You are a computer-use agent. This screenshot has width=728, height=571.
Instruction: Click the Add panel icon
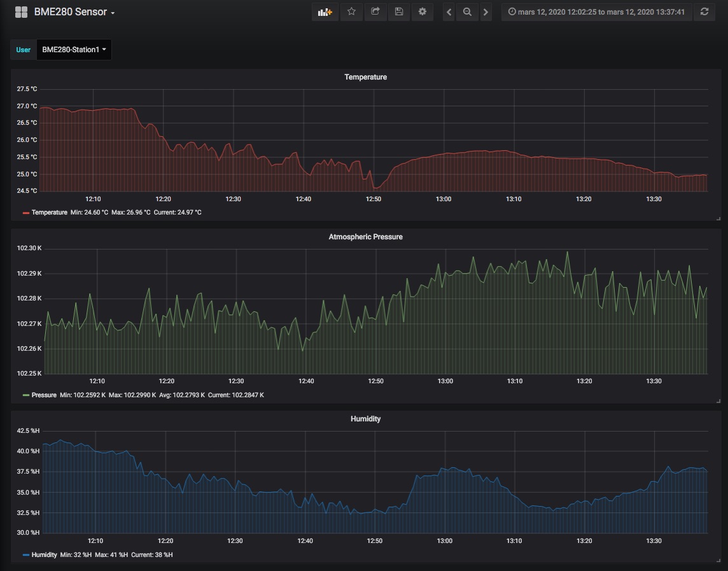pos(325,12)
